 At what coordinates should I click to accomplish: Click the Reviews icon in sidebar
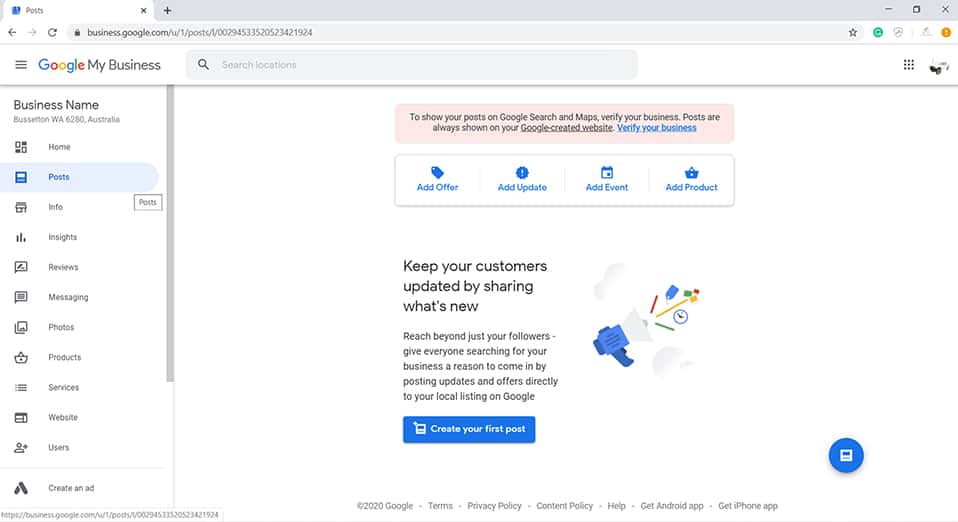[x=21, y=267]
